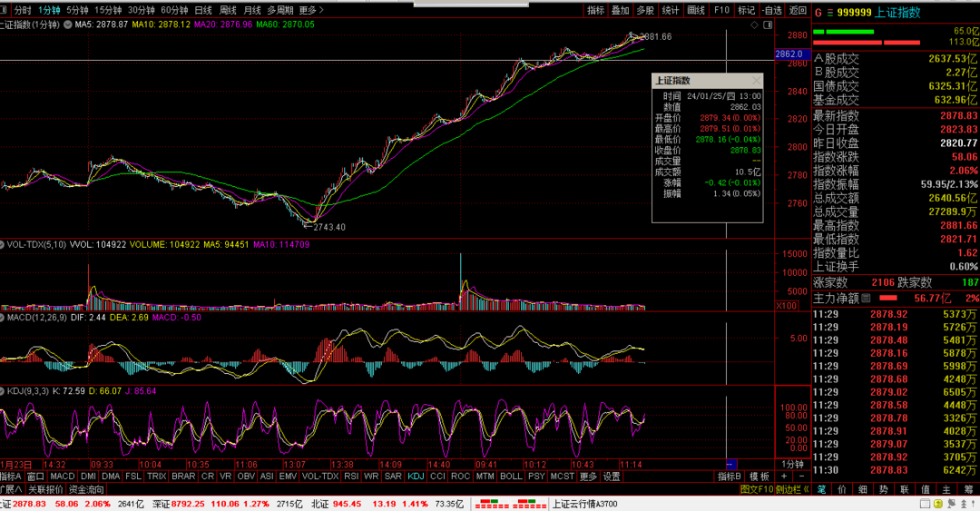
Task: Click the 多股 multi-stock button
Action: click(x=645, y=10)
